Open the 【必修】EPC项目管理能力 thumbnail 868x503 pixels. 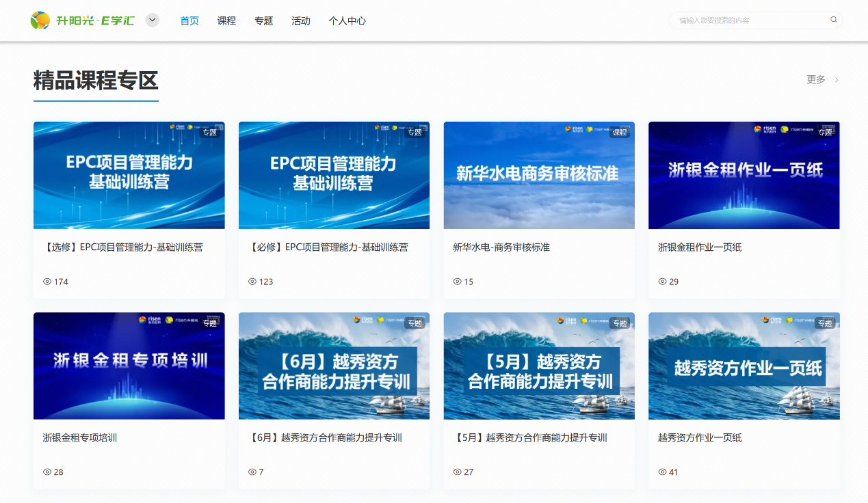click(334, 175)
